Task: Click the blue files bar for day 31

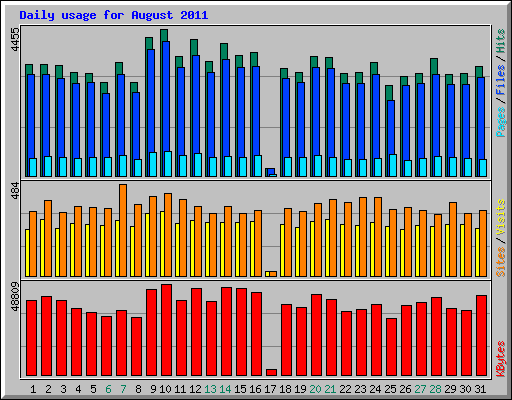Action: pyautogui.click(x=480, y=118)
